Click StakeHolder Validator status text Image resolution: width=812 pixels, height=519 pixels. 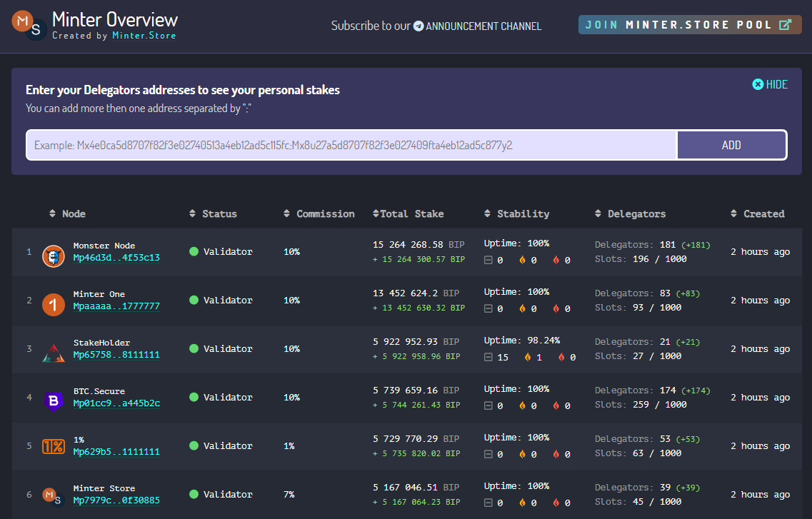[228, 349]
